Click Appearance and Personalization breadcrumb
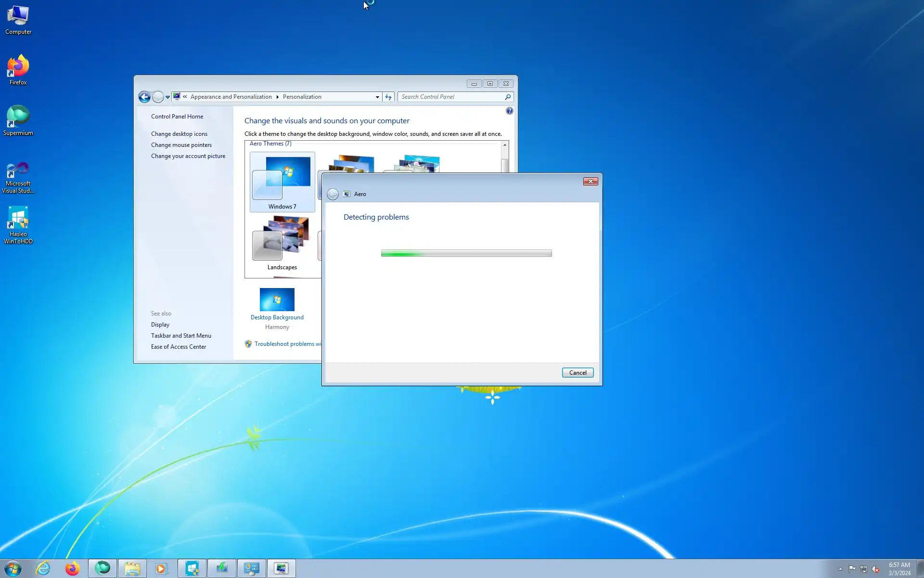 231,97
